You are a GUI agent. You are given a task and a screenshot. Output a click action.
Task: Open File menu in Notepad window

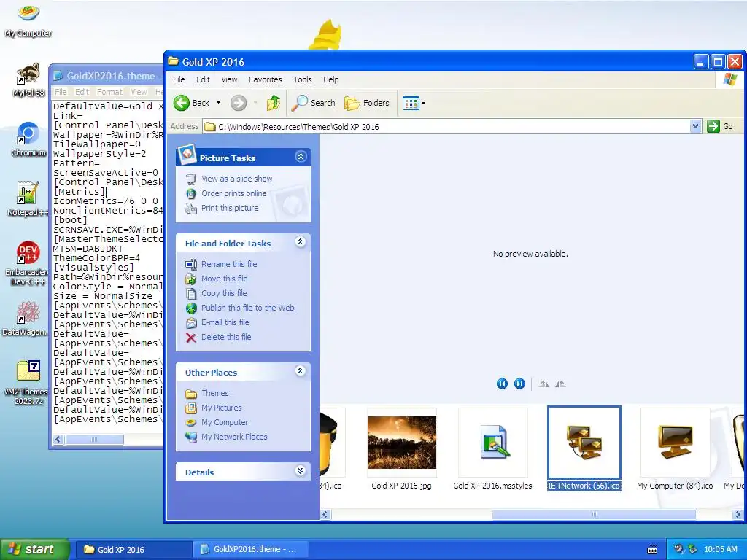[x=61, y=92]
